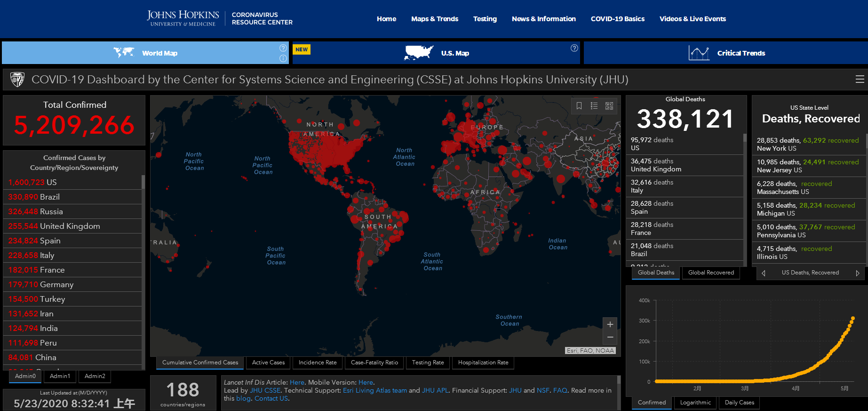Open the map bookmarks icon
The image size is (868, 411).
579,106
